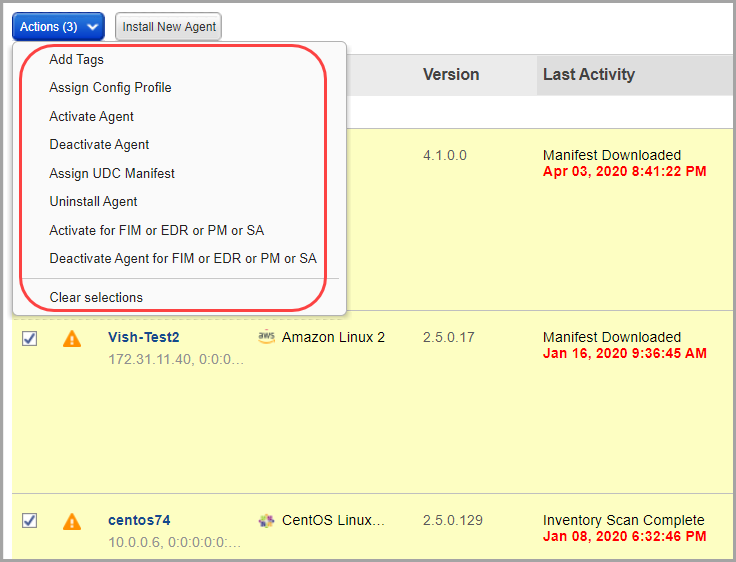Click the warning icon beside centos74
Screen dimensions: 736x562
click(72, 521)
